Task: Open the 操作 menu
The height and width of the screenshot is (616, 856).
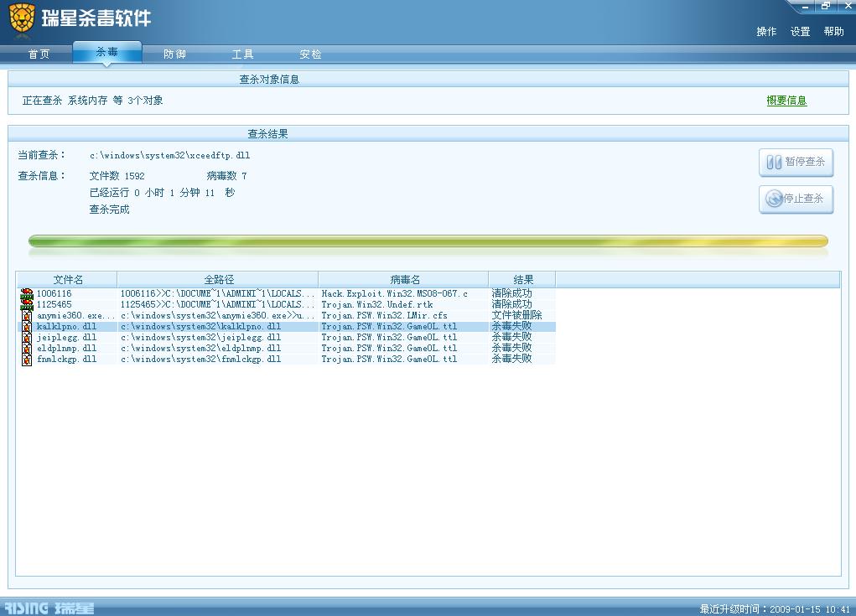Action: 766,32
